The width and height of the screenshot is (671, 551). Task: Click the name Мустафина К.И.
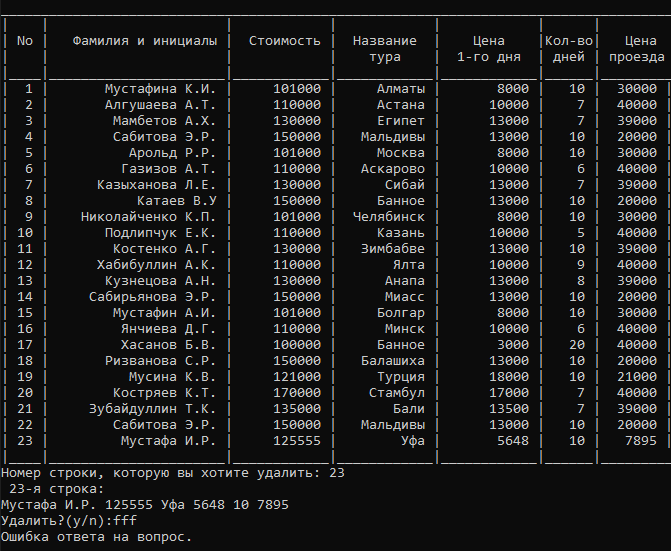tap(160, 89)
